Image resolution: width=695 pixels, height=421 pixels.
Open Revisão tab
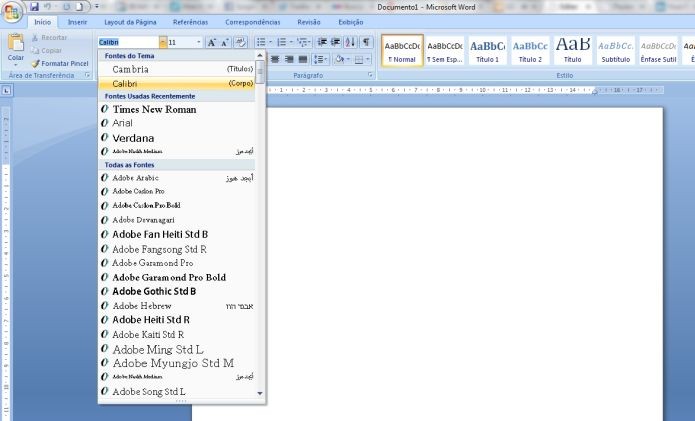point(309,22)
